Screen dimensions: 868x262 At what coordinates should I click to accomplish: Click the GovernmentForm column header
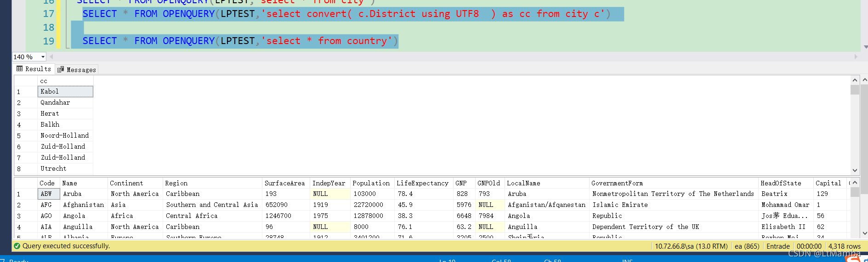[x=617, y=183]
